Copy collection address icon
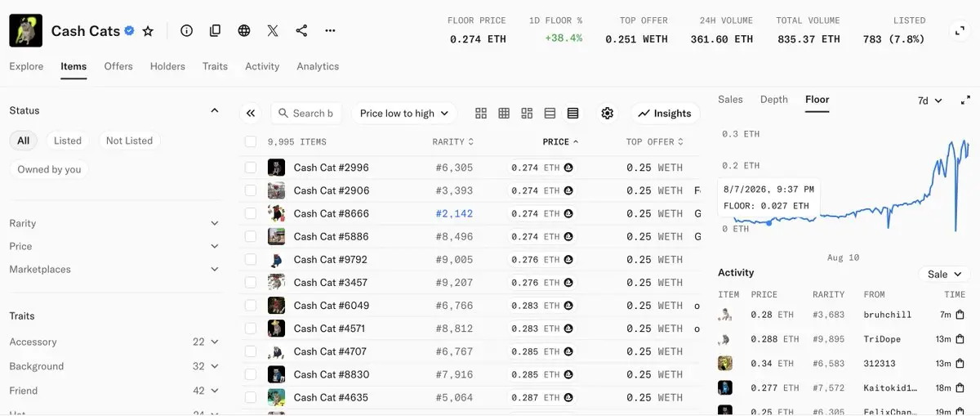This screenshot has width=980, height=416. pos(215,31)
